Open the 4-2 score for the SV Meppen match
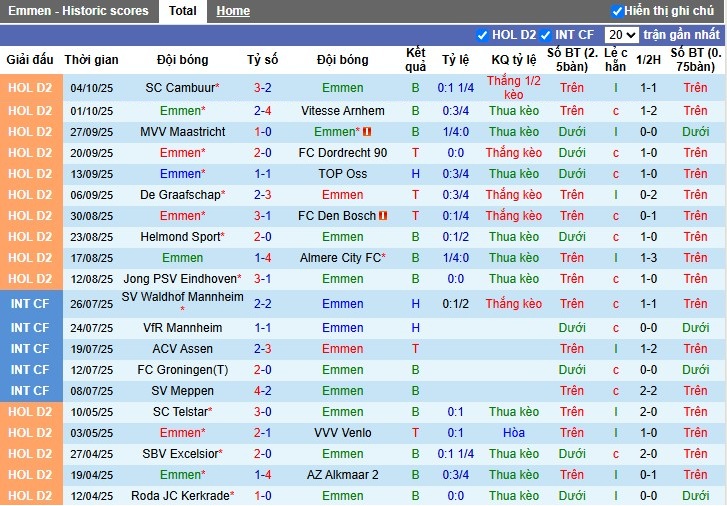 click(263, 391)
